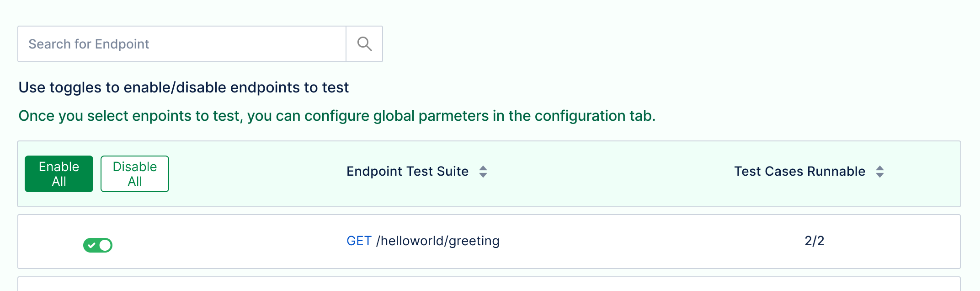Screen dimensions: 980x291
Task: Click the magnifying glass search icon
Action: [364, 44]
